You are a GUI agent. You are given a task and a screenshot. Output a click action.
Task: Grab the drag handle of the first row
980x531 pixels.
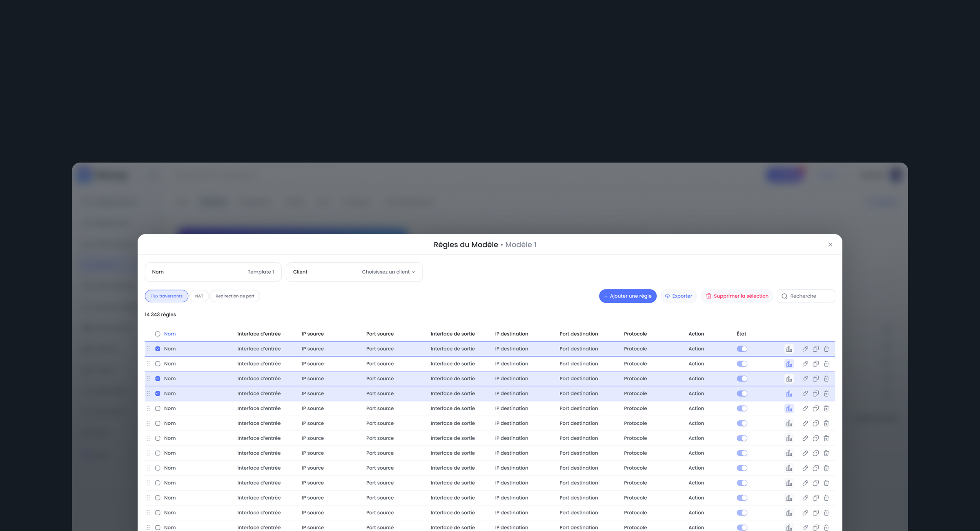coord(148,349)
